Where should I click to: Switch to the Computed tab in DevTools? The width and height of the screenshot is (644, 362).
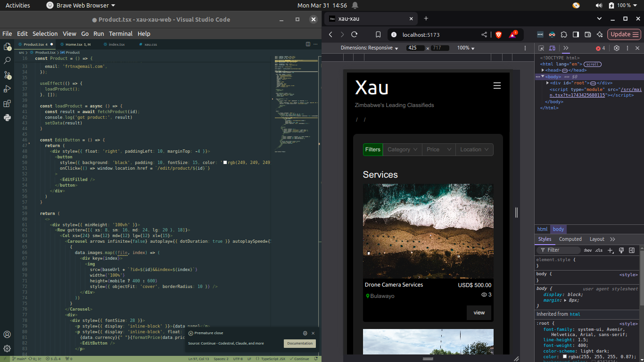pos(570,239)
